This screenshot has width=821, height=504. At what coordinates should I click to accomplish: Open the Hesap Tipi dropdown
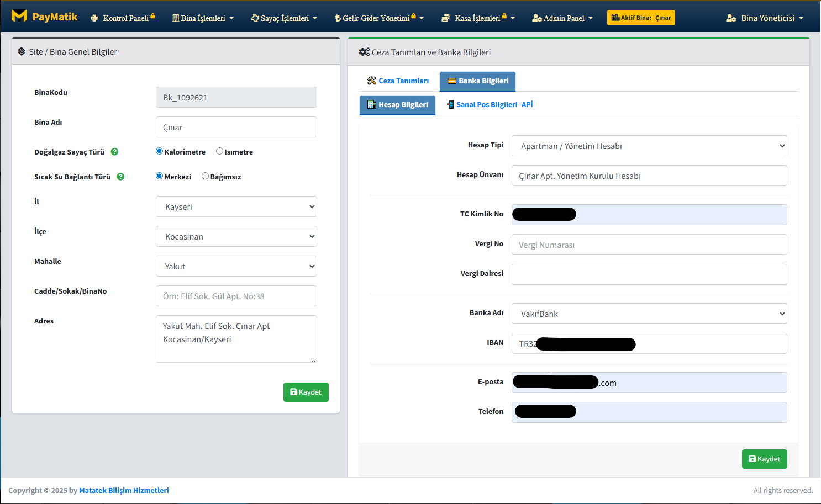pos(649,146)
